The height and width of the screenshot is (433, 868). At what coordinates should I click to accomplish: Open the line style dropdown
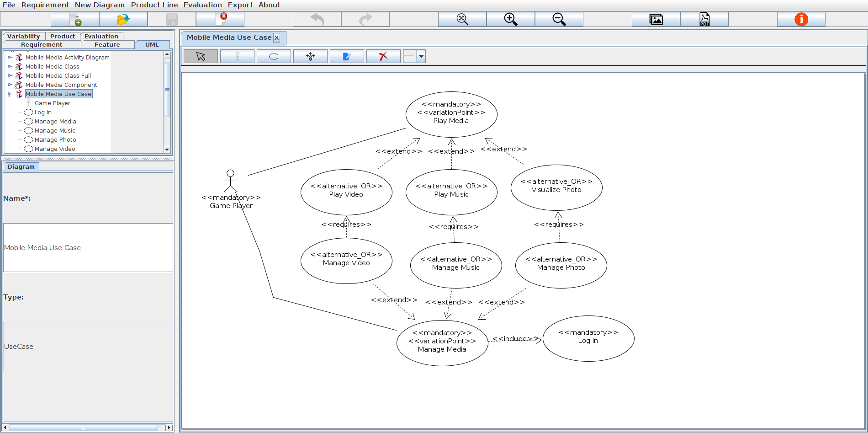click(421, 56)
